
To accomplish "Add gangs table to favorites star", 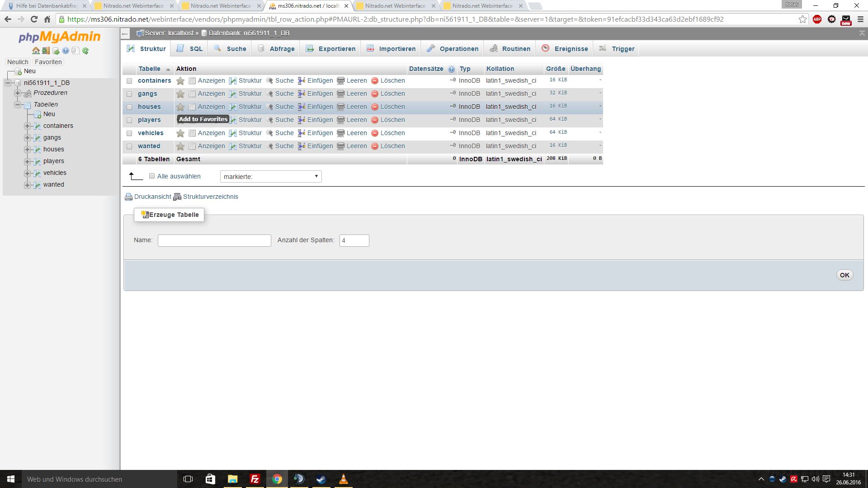I will tap(180, 94).
